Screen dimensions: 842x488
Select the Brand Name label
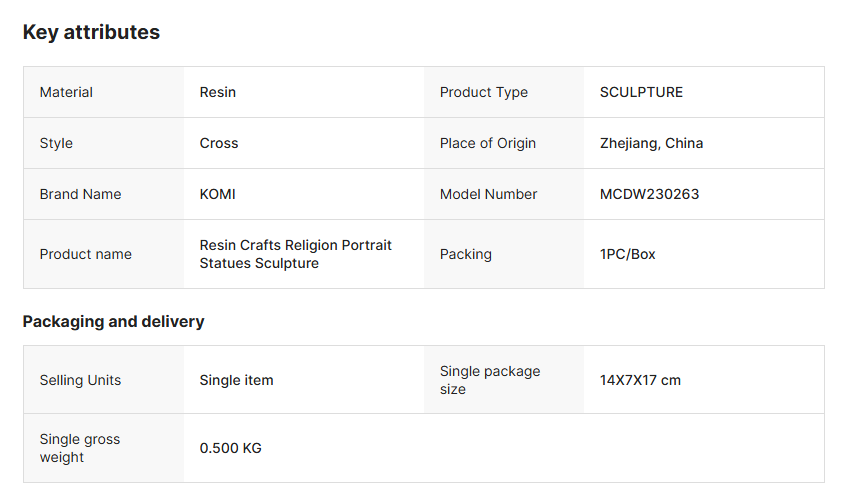(x=80, y=194)
